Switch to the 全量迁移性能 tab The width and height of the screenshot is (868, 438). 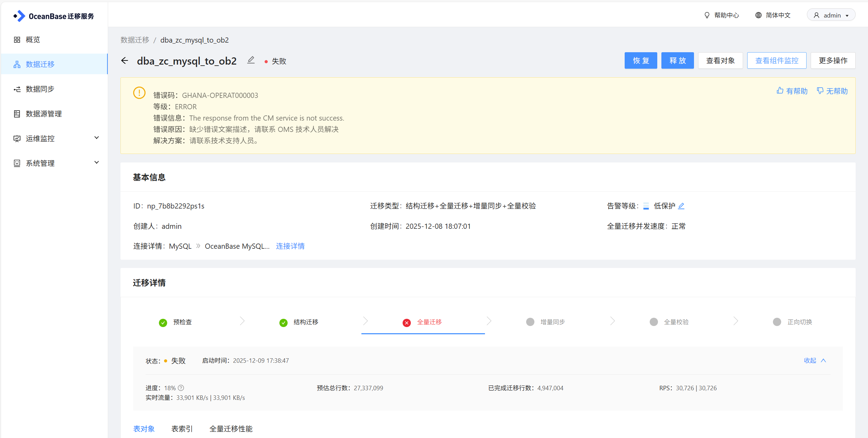click(231, 429)
